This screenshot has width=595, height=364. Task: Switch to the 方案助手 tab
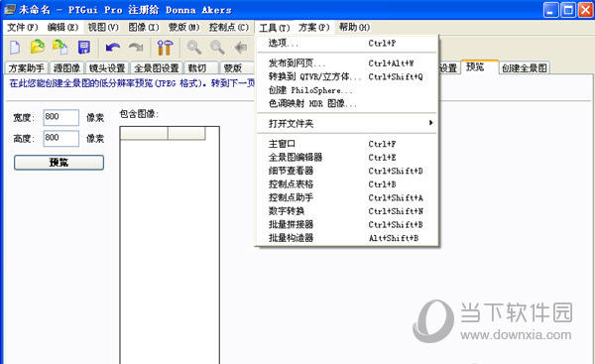click(27, 68)
